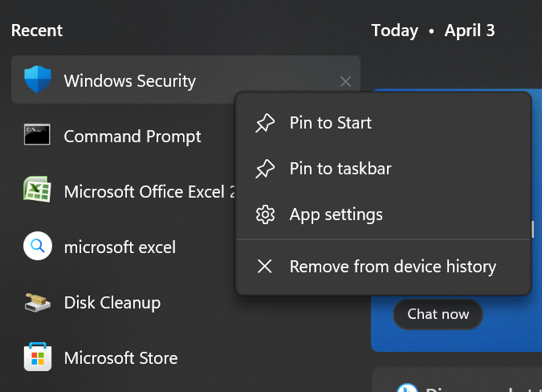Click the "Disk Cleanup" text label
542x392 pixels.
pyautogui.click(x=112, y=302)
